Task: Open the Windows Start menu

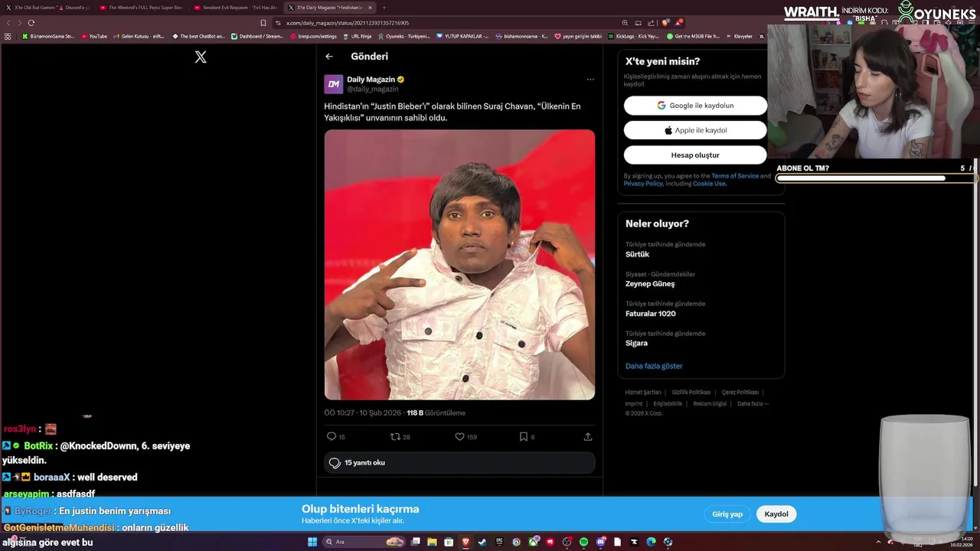Action: click(x=312, y=542)
